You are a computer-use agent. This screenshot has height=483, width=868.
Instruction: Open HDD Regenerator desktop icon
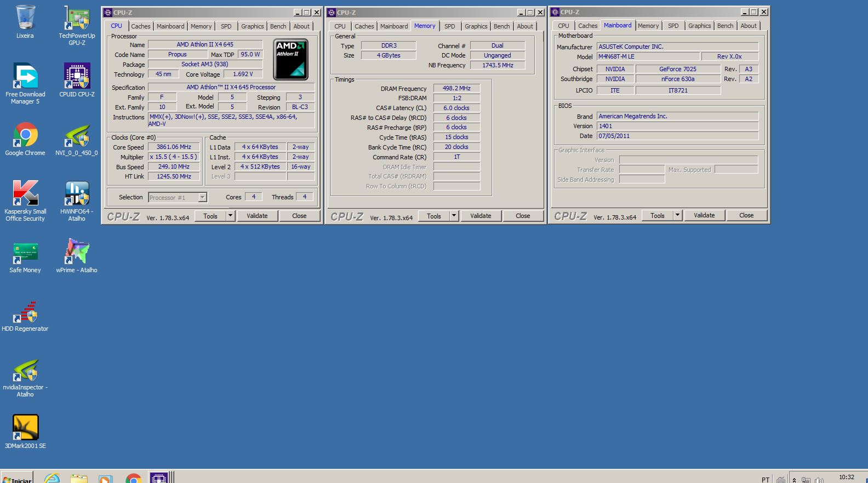(25, 316)
